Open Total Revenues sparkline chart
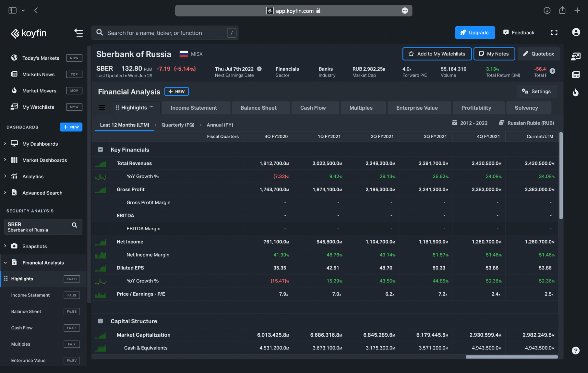588x373 pixels. tap(100, 164)
